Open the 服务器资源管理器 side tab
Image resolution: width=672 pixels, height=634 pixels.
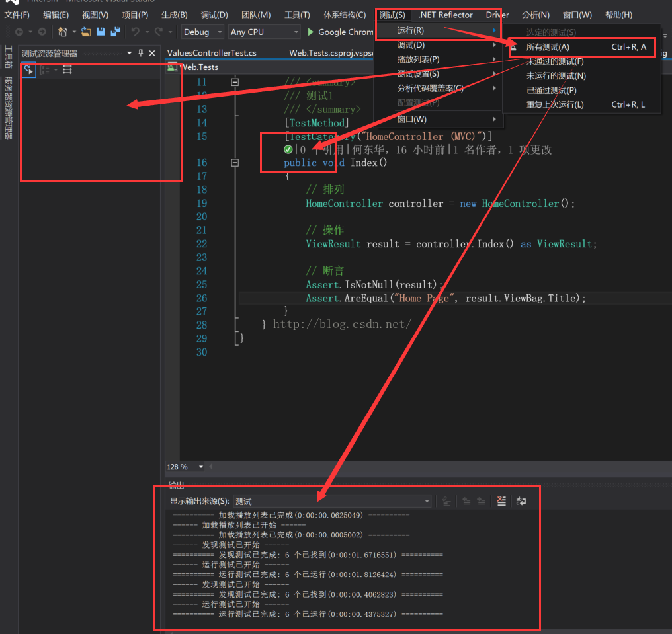click(x=8, y=108)
